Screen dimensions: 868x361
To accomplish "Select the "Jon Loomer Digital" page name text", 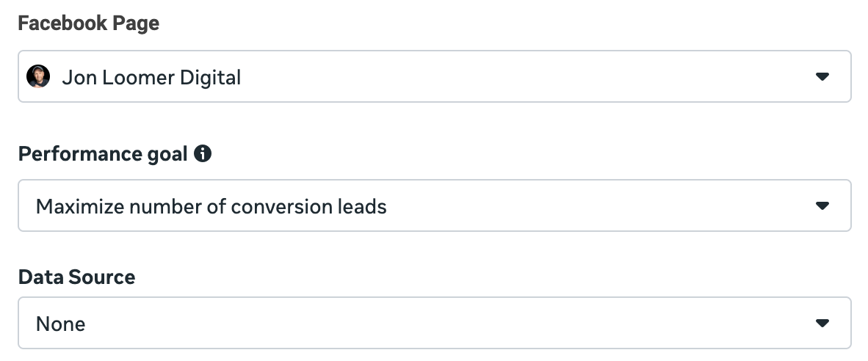I will click(x=151, y=77).
